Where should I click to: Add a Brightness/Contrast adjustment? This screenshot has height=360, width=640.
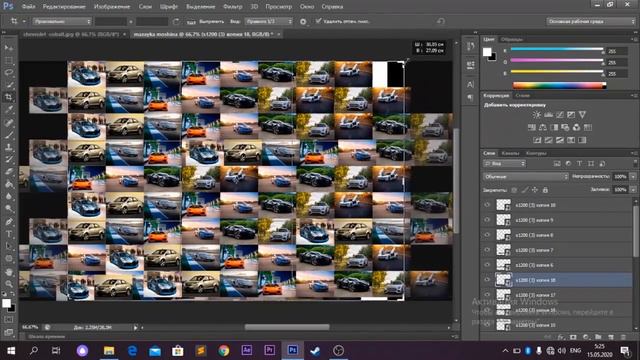pos(537,115)
